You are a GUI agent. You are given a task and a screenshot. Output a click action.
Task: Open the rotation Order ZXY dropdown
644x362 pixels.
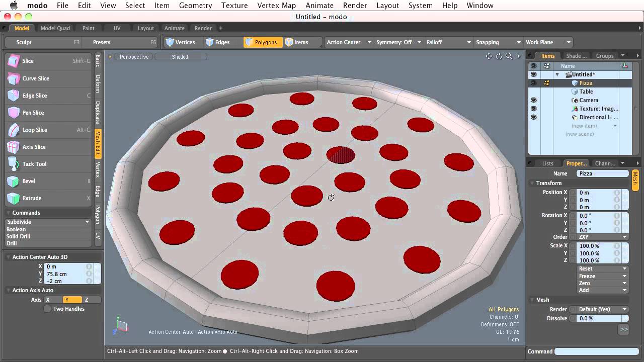pos(603,237)
